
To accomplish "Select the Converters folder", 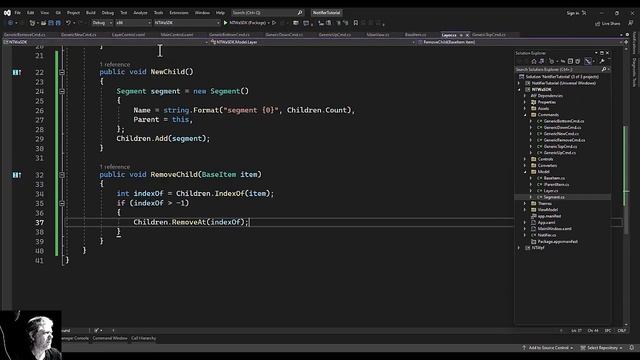I will coord(547,165).
